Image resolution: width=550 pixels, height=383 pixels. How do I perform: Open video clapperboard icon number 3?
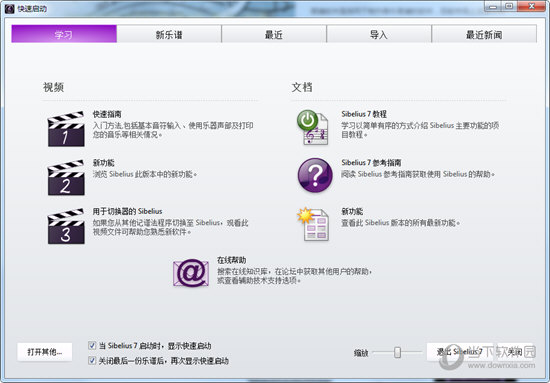tap(66, 226)
